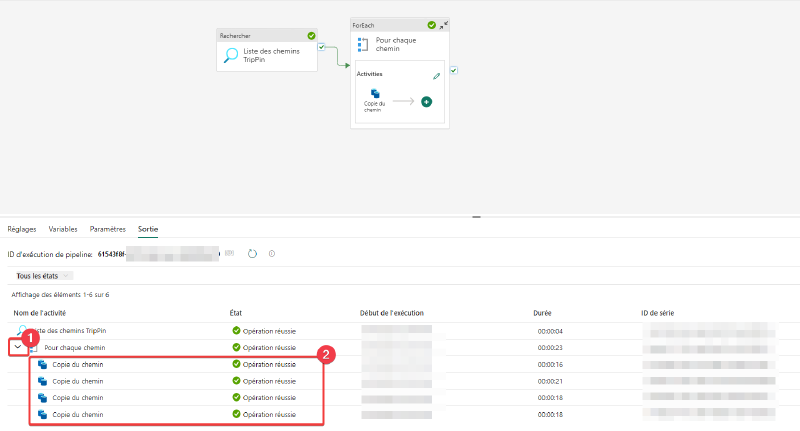The image size is (800, 431).
Task: Sort by the 'Durée' column header
Action: 542,313
